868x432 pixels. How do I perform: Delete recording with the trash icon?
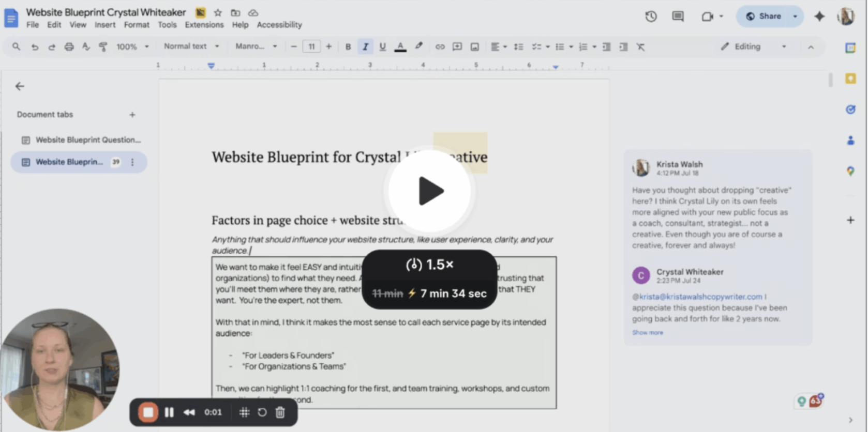[x=280, y=412]
